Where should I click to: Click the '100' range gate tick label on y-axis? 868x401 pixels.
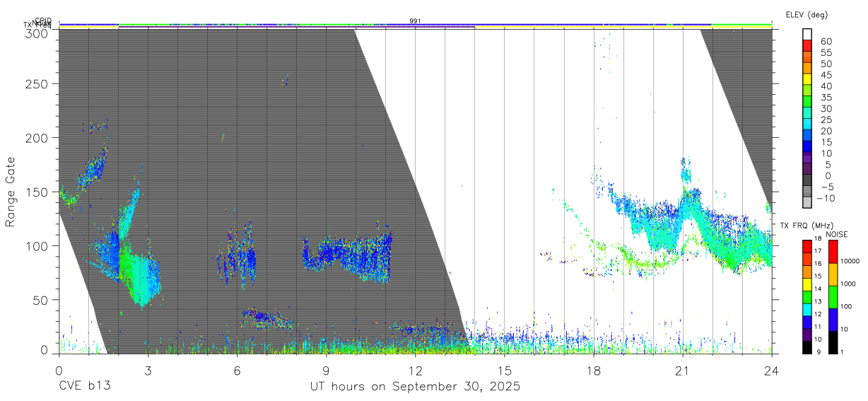pyautogui.click(x=37, y=245)
